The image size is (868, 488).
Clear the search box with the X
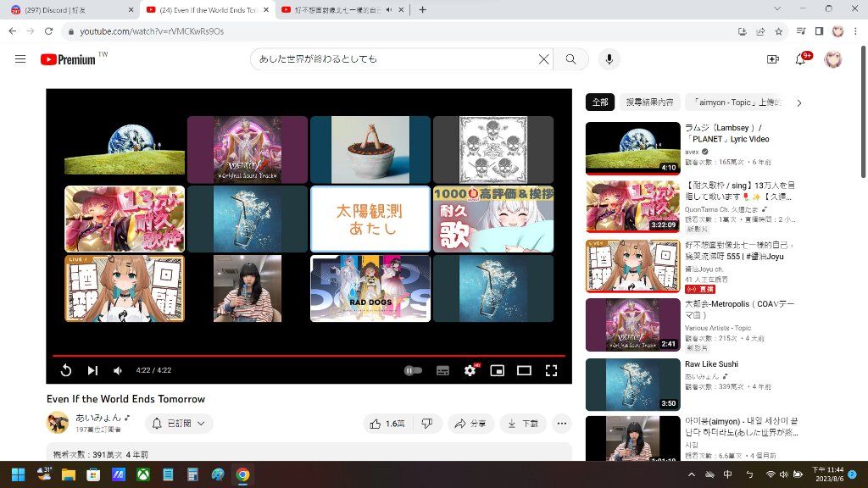(543, 59)
